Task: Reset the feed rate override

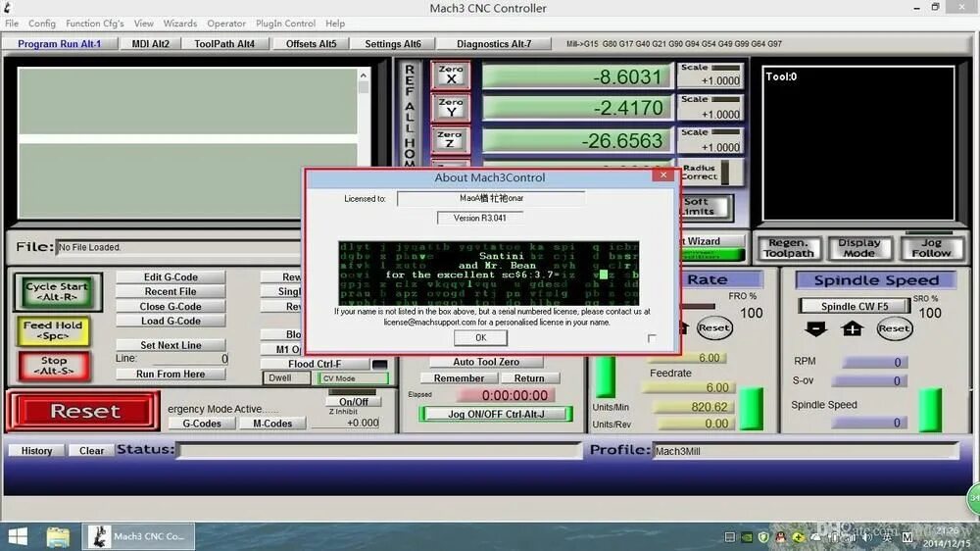Action: [714, 327]
